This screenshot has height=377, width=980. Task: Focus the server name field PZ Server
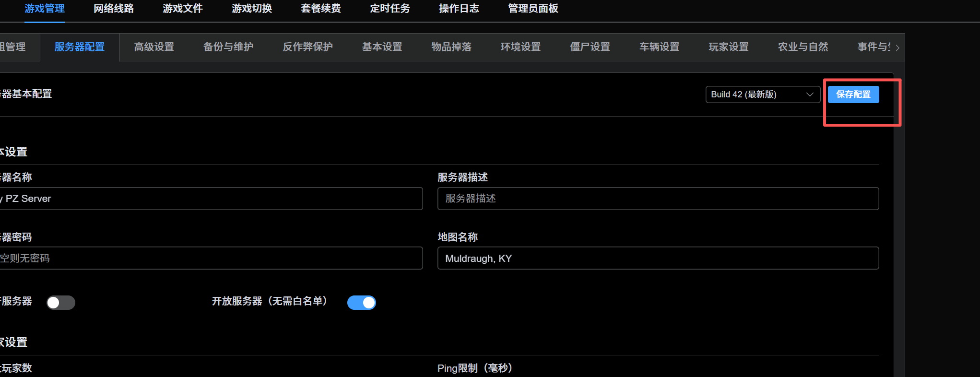pos(211,199)
